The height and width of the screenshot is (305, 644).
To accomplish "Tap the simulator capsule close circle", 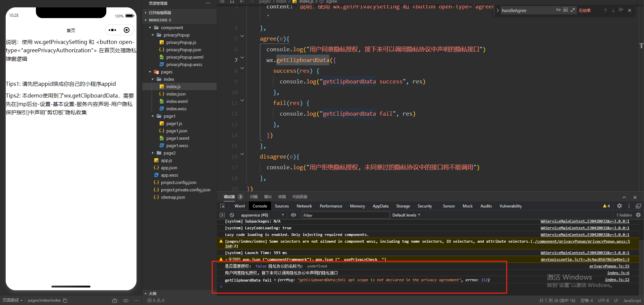I will [126, 30].
